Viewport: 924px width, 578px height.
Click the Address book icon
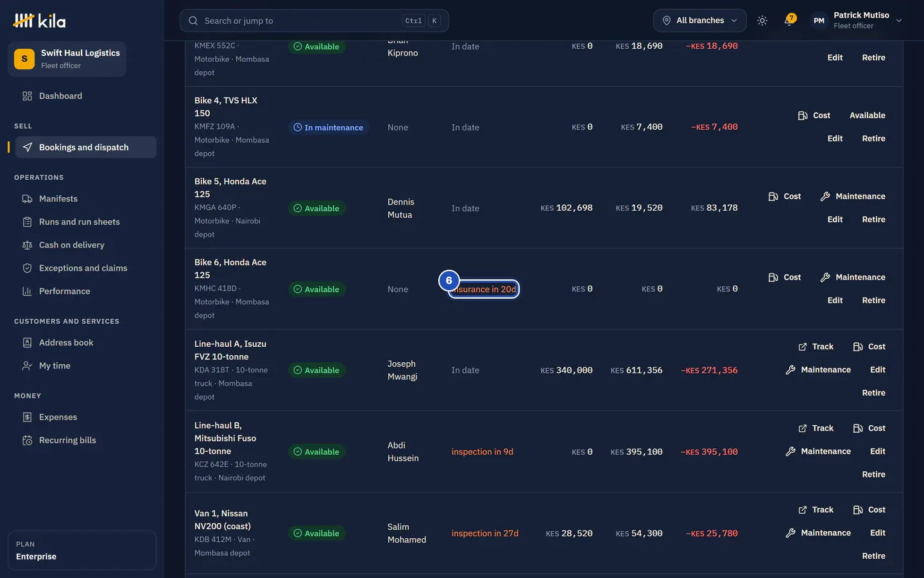pos(27,343)
